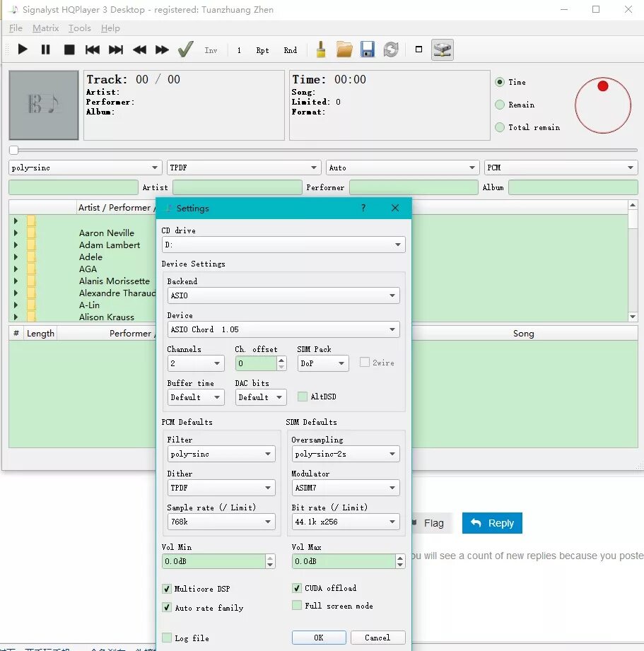644x651 pixels.
Task: Start playback with the Play button
Action: (x=23, y=49)
